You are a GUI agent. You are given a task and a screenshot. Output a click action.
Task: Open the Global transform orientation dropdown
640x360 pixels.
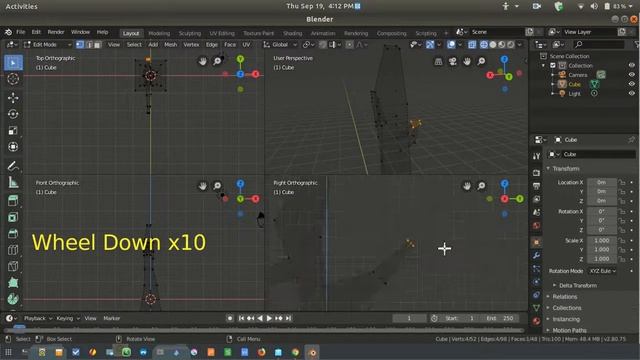pos(280,44)
